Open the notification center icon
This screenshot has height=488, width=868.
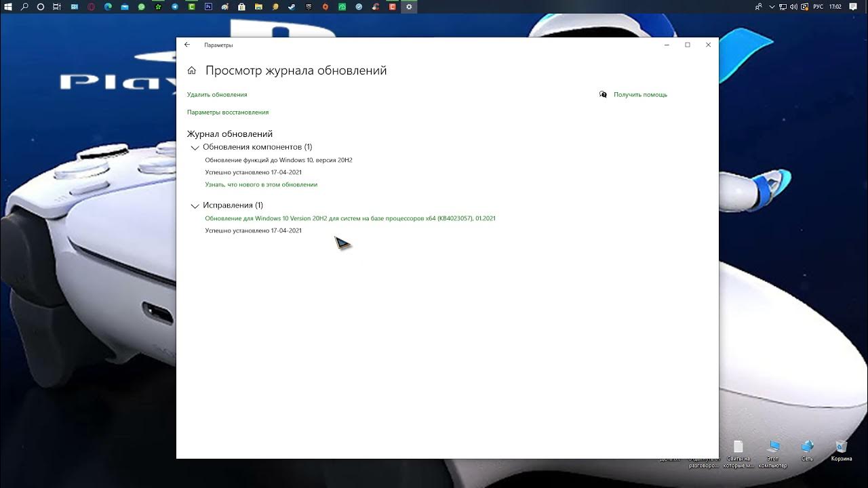[853, 7]
